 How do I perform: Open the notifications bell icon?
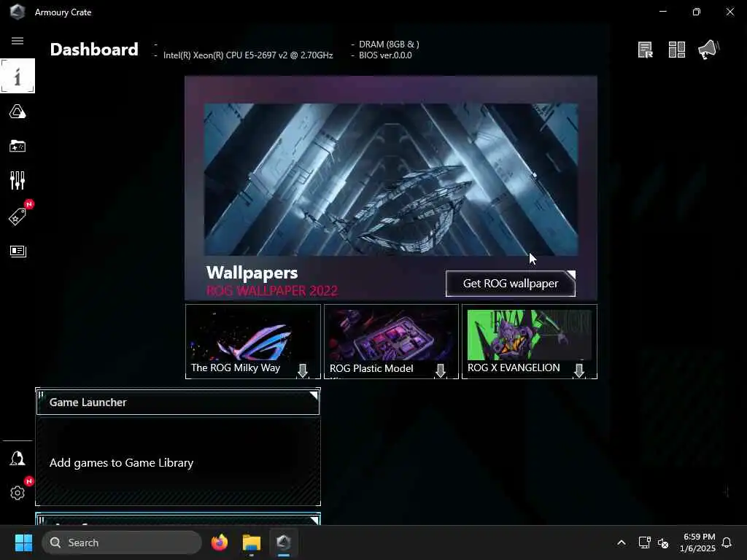point(727,542)
